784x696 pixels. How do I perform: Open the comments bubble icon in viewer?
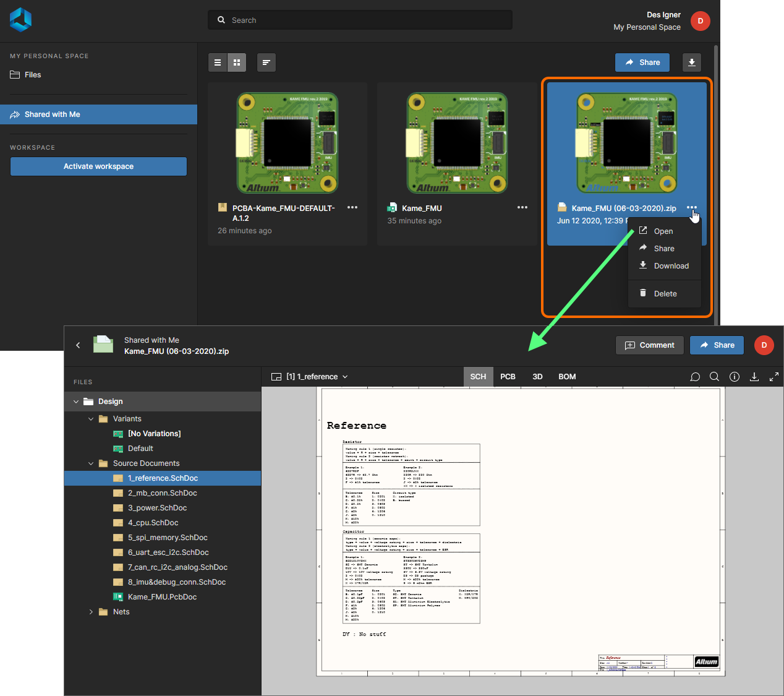coord(695,377)
